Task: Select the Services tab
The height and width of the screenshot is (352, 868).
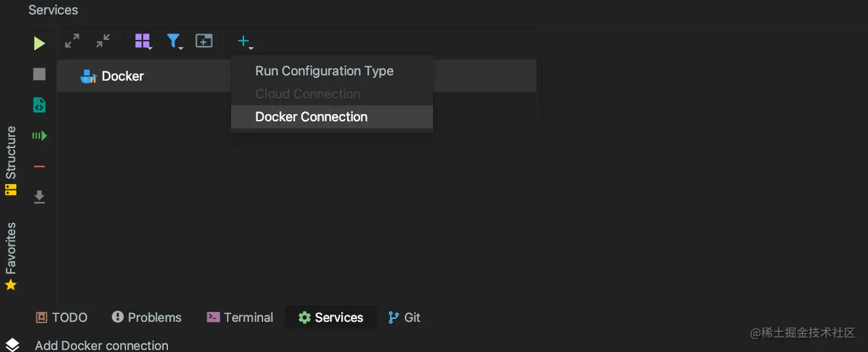Action: pyautogui.click(x=331, y=317)
